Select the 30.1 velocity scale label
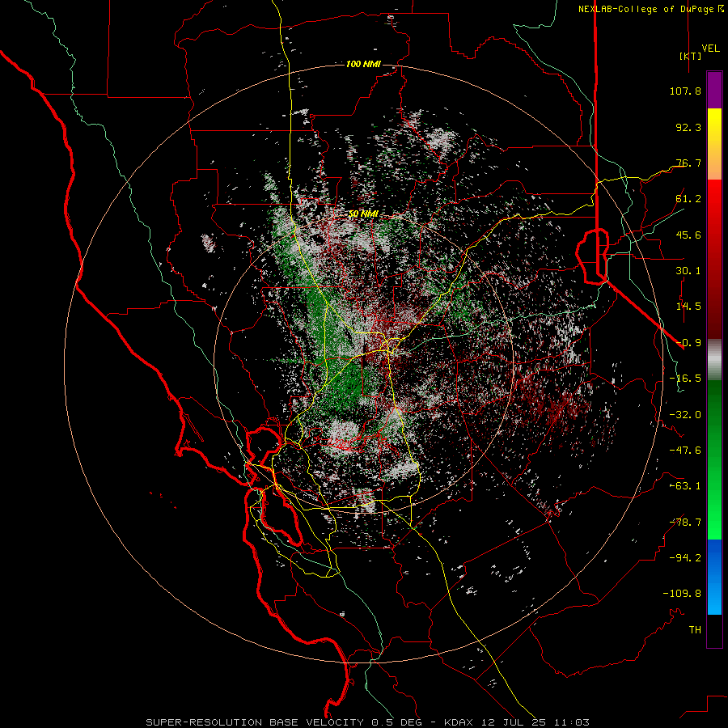 pos(688,271)
